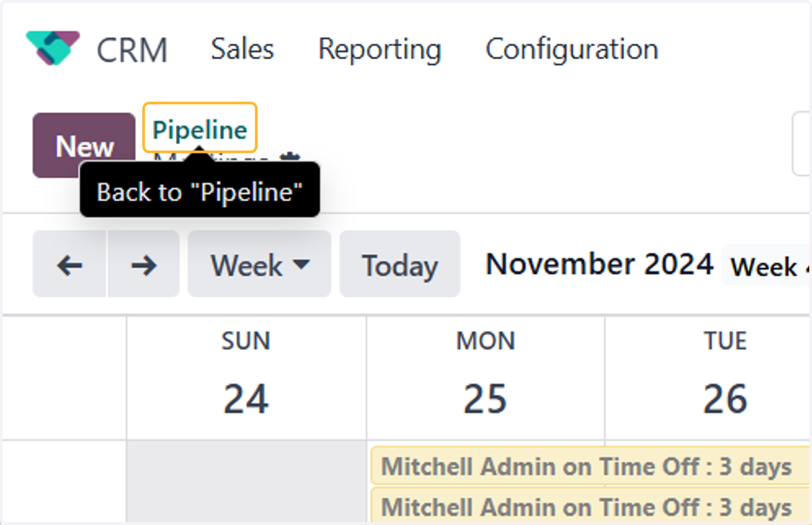Go back to Pipeline breadcrumb link
The image size is (812, 525).
pyautogui.click(x=200, y=129)
